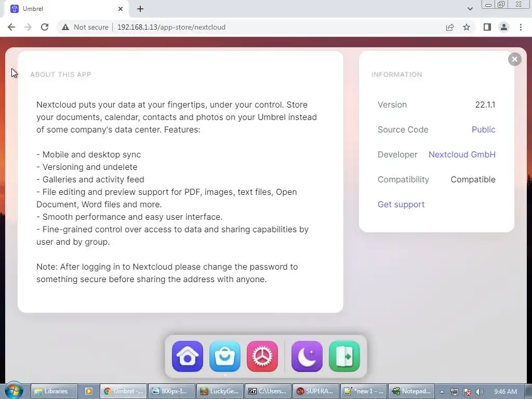Open the Windows Start button
This screenshot has width=532, height=399.
(14, 391)
